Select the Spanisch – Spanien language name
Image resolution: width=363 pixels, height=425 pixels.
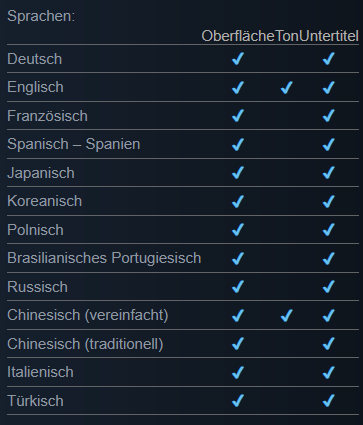coord(74,144)
